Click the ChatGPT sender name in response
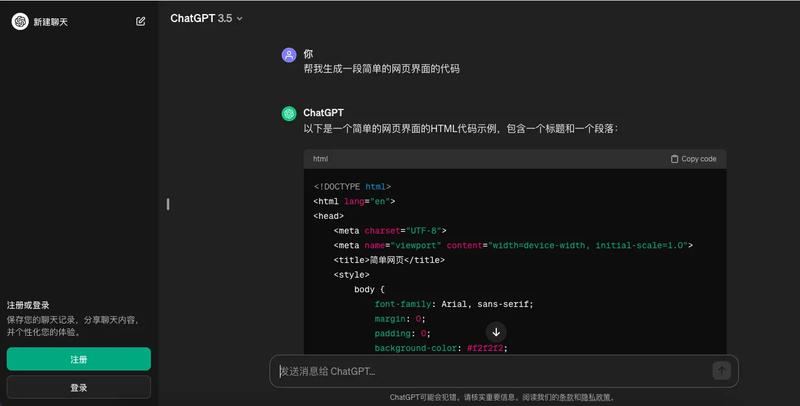Viewport: 800px width, 406px height. [x=323, y=113]
